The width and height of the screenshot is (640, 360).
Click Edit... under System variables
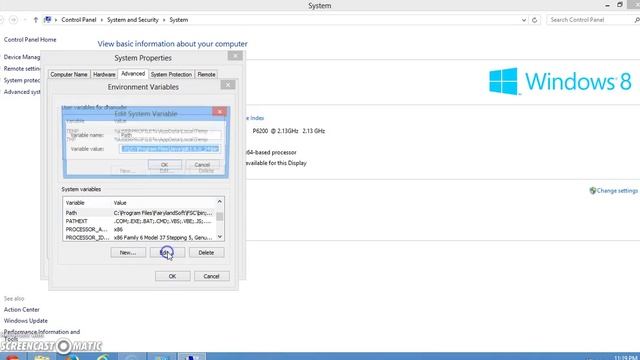[167, 253]
